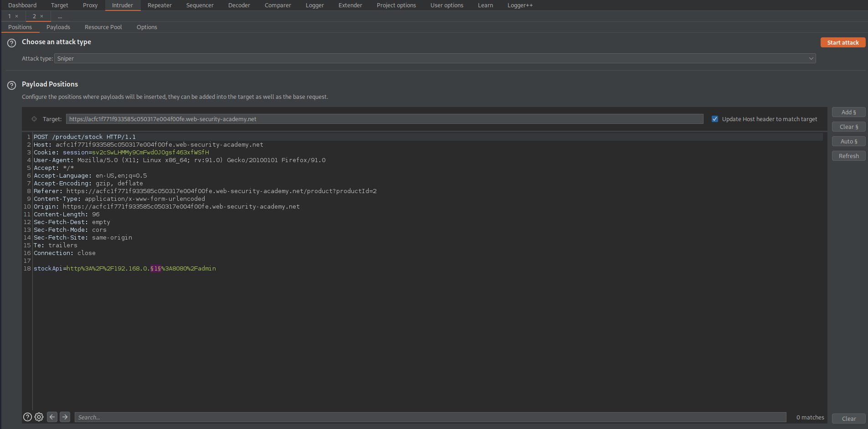
Task: Click the Sec-Fetch-Site: same-origin line
Action: [x=83, y=238]
